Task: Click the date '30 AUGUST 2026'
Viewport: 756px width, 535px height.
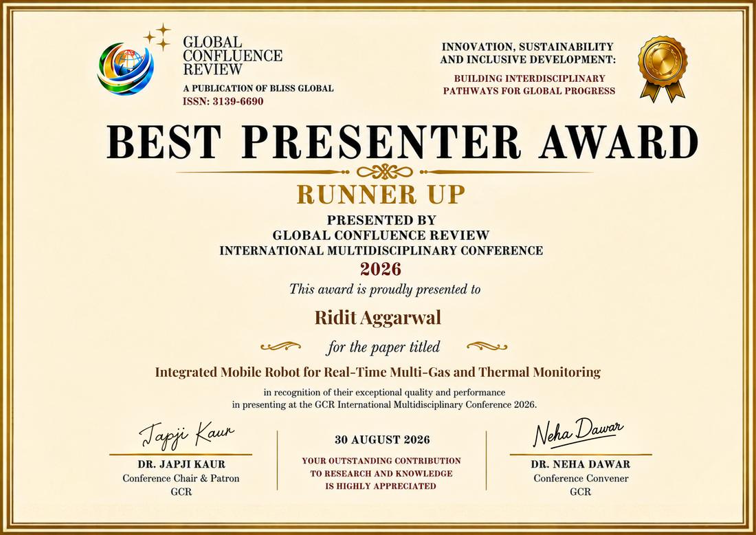Action: [x=382, y=440]
